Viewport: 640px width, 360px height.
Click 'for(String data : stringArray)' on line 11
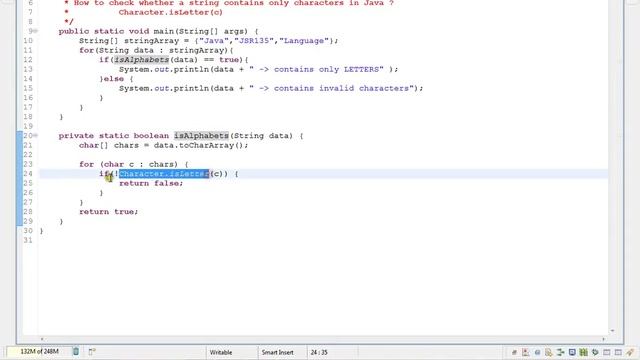coord(154,51)
